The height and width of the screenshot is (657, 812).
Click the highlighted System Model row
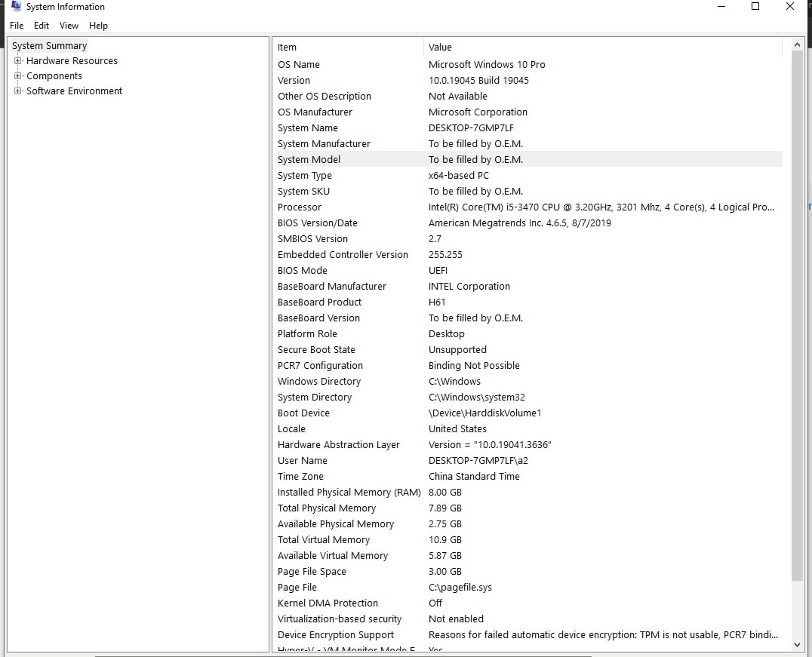point(527,159)
